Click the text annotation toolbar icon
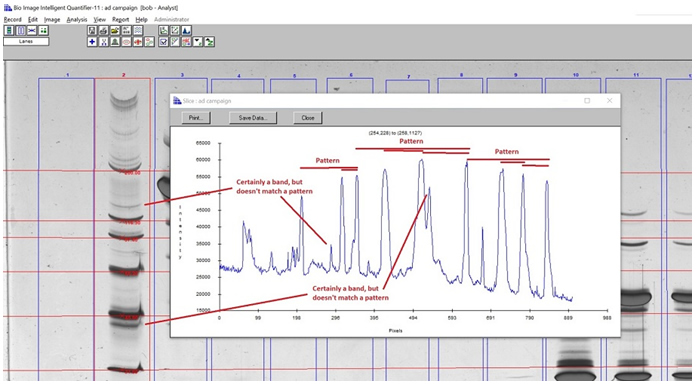The height and width of the screenshot is (385, 697). tap(127, 30)
